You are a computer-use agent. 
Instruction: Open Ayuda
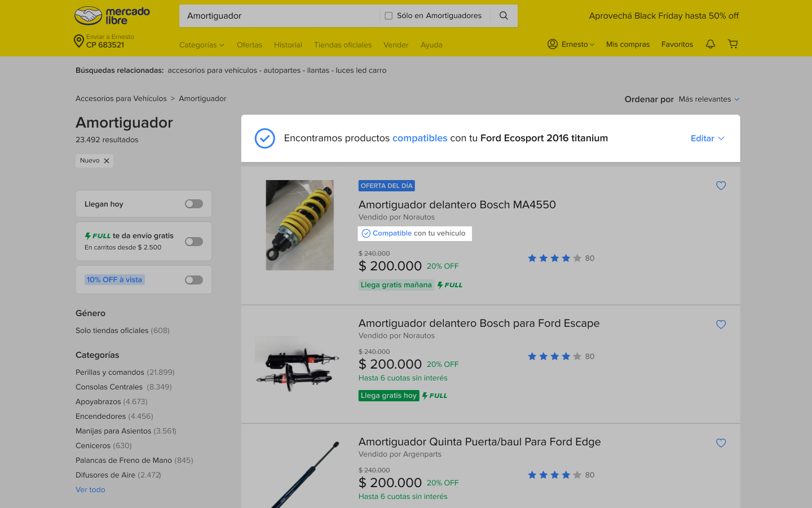tap(431, 45)
